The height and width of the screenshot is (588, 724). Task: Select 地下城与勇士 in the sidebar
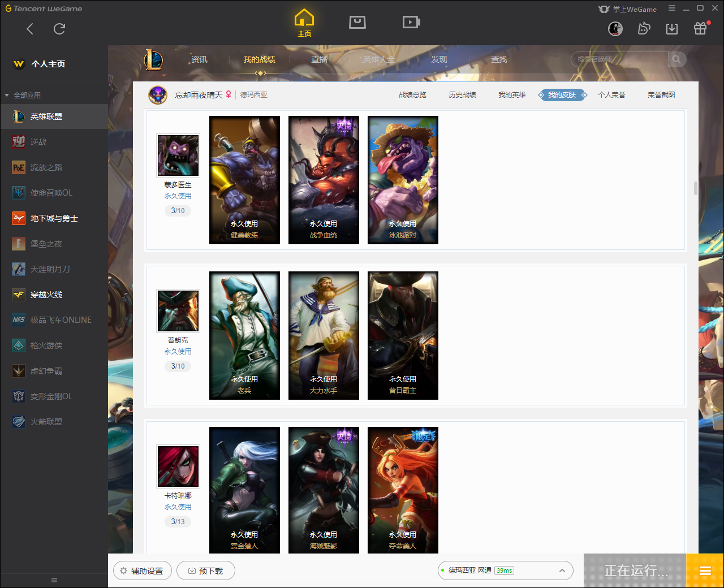click(54, 218)
